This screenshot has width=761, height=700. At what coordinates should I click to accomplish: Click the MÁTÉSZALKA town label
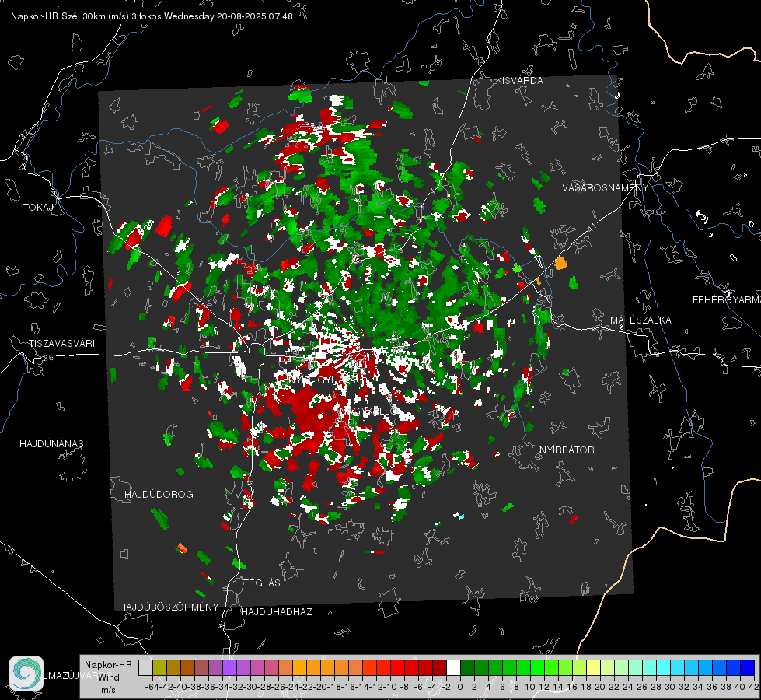pos(641,320)
